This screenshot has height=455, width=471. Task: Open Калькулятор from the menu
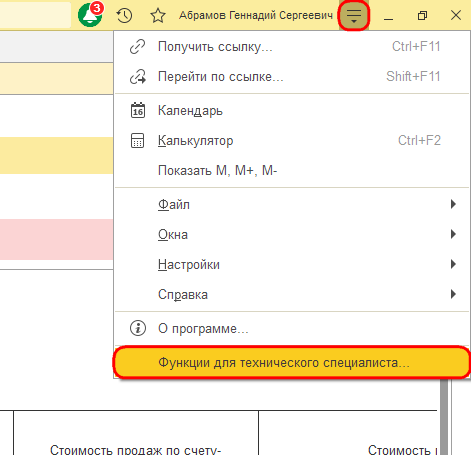292,141
